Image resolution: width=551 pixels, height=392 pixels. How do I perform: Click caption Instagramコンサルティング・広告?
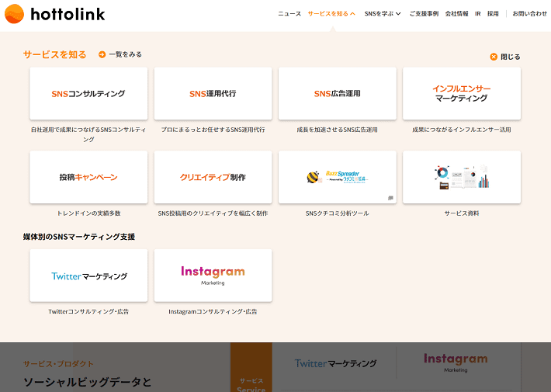click(x=213, y=311)
